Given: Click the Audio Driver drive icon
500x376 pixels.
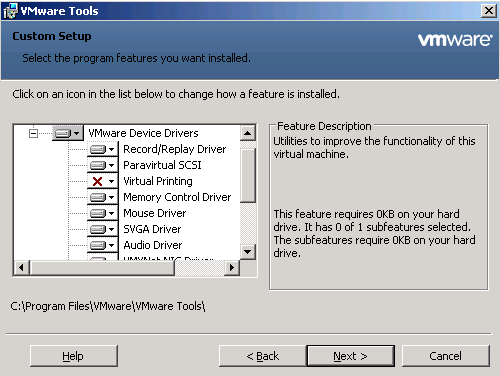Looking at the screenshot, I should pyautogui.click(x=98, y=245).
